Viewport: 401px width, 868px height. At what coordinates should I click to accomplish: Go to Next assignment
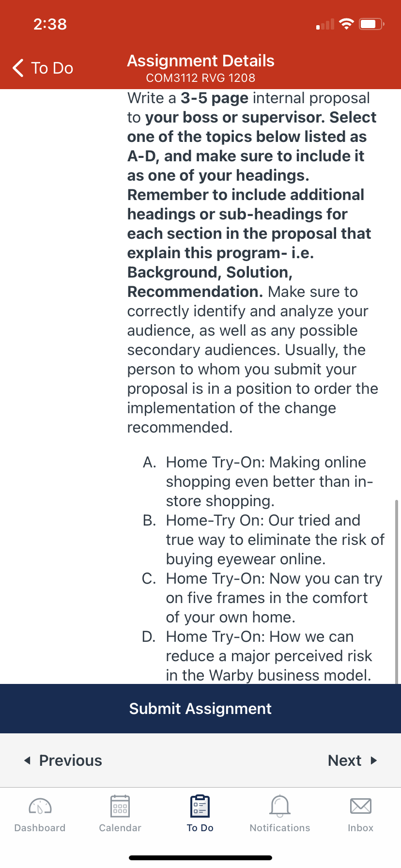(353, 760)
